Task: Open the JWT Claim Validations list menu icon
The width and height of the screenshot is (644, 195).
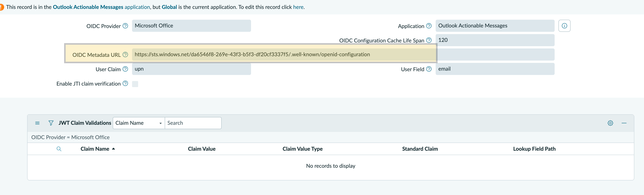Action: 37,123
